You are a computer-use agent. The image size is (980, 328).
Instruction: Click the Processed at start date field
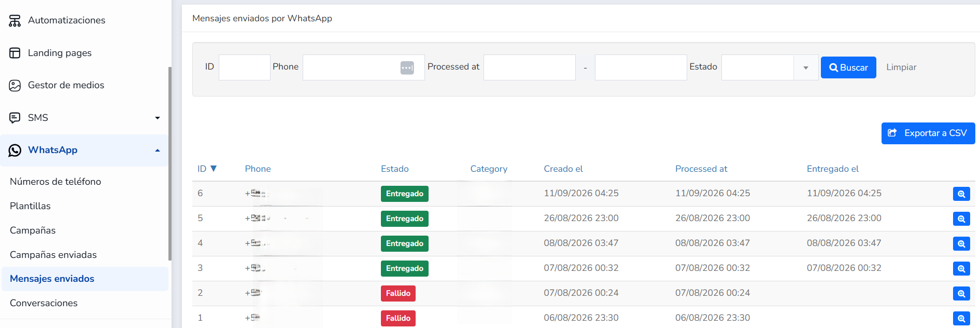[x=530, y=67]
